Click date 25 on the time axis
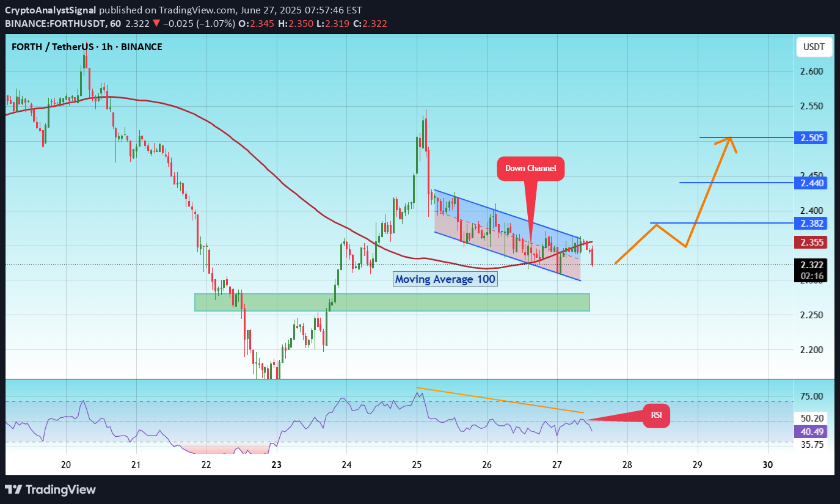 tap(417, 464)
